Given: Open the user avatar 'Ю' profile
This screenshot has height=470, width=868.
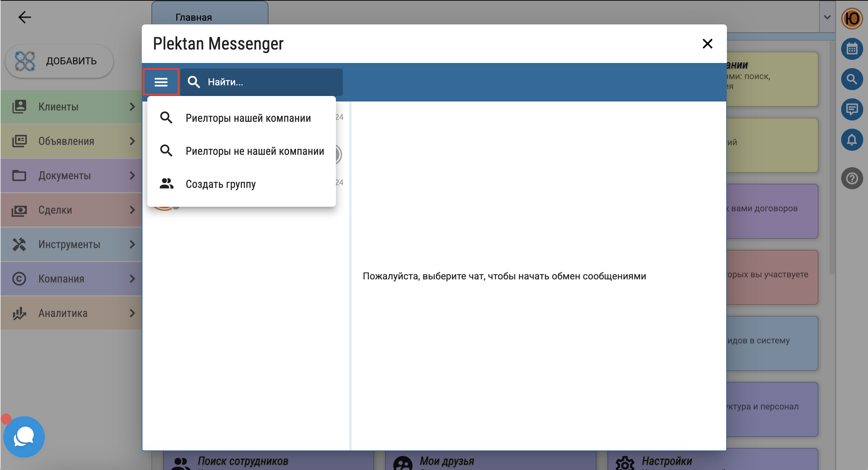Looking at the screenshot, I should pyautogui.click(x=852, y=19).
